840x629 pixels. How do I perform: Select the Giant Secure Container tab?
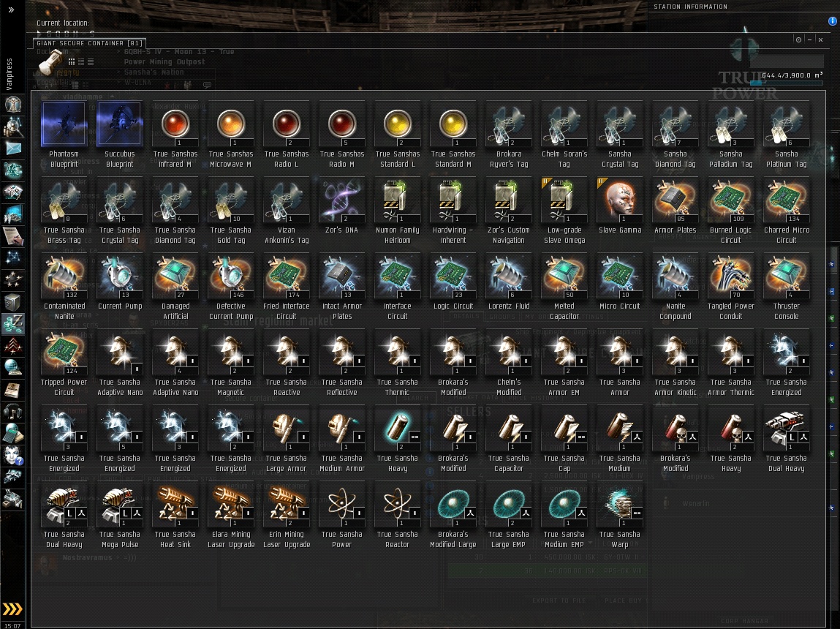pos(89,43)
